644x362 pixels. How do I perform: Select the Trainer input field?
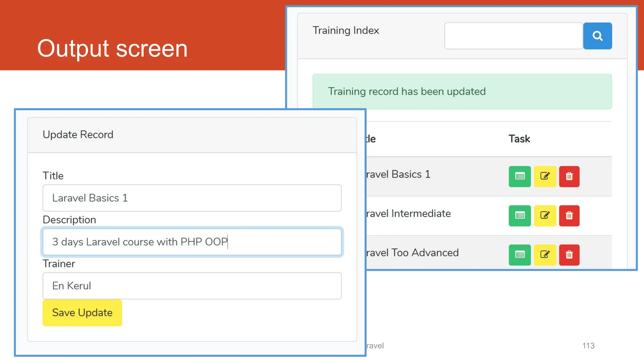click(192, 286)
